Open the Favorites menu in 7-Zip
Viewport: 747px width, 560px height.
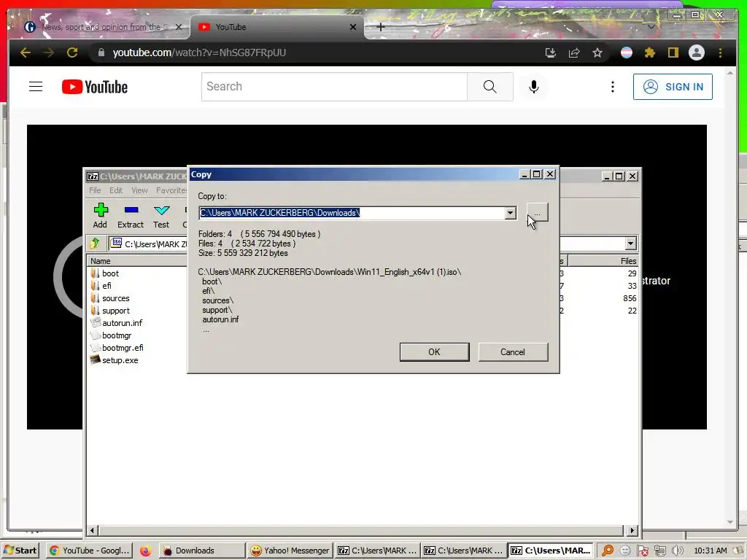[171, 190]
